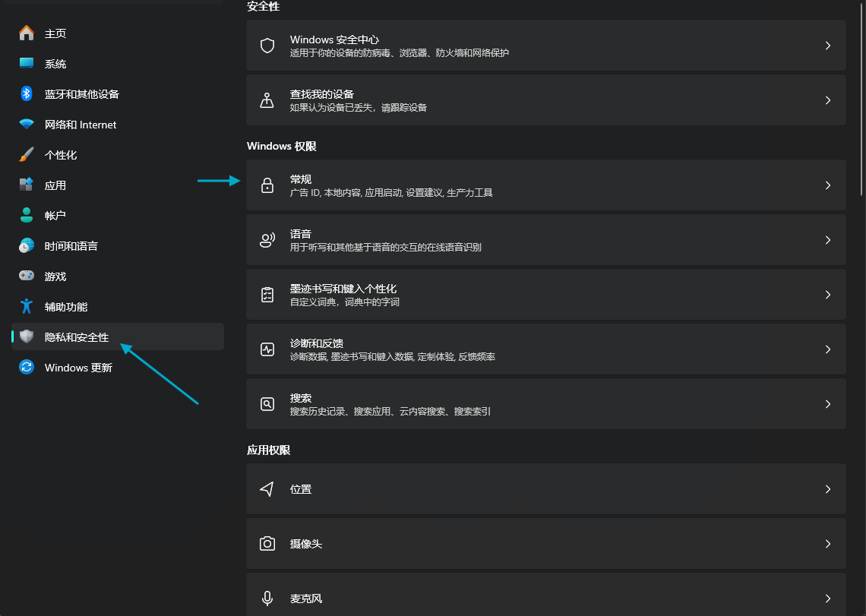Expand the 搜索 row chevron
The width and height of the screenshot is (866, 616).
[x=828, y=404]
